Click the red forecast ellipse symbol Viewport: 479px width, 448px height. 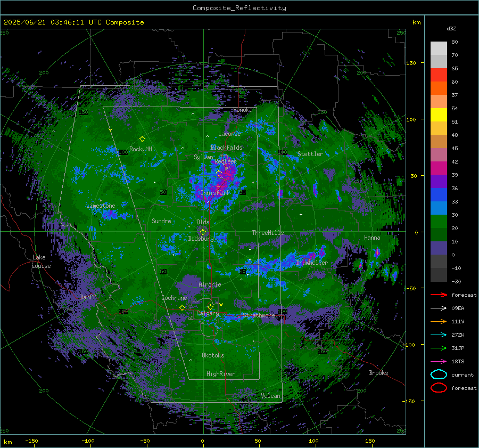pos(439,388)
